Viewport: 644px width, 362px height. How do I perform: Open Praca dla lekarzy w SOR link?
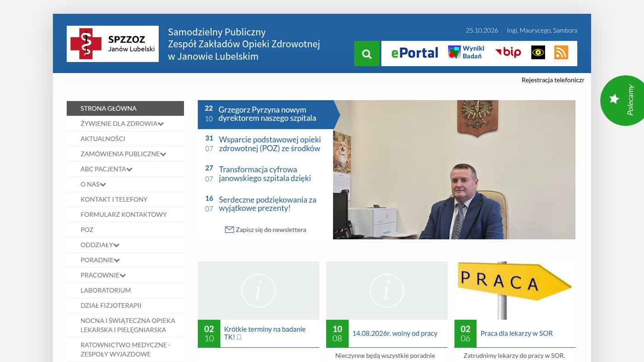(x=517, y=334)
